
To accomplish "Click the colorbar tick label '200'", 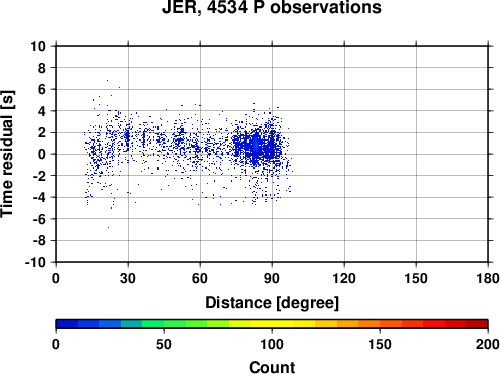I will 488,344.
